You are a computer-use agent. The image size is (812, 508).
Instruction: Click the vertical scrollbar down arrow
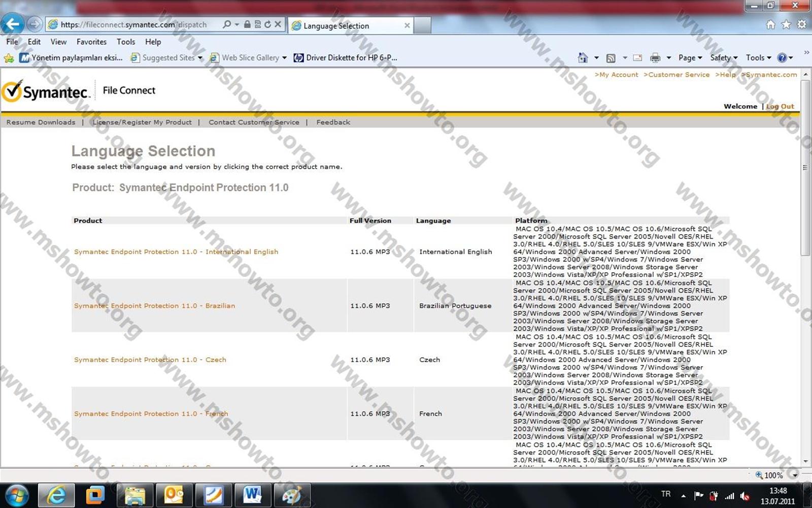point(806,462)
